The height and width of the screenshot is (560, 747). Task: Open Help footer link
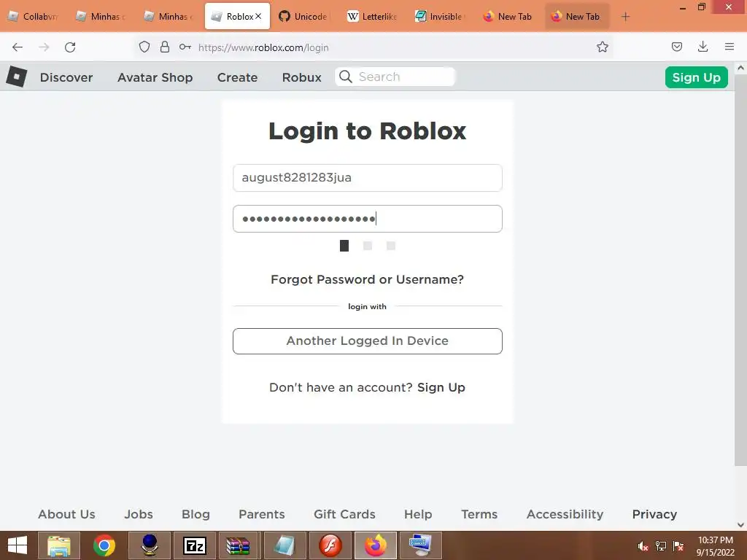pyautogui.click(x=418, y=514)
